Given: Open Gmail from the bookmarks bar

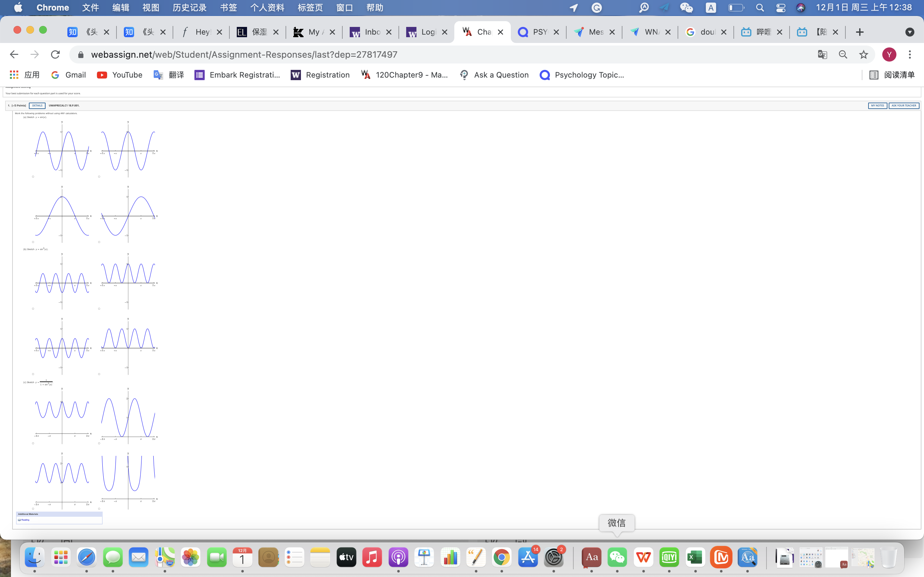Looking at the screenshot, I should (x=68, y=75).
